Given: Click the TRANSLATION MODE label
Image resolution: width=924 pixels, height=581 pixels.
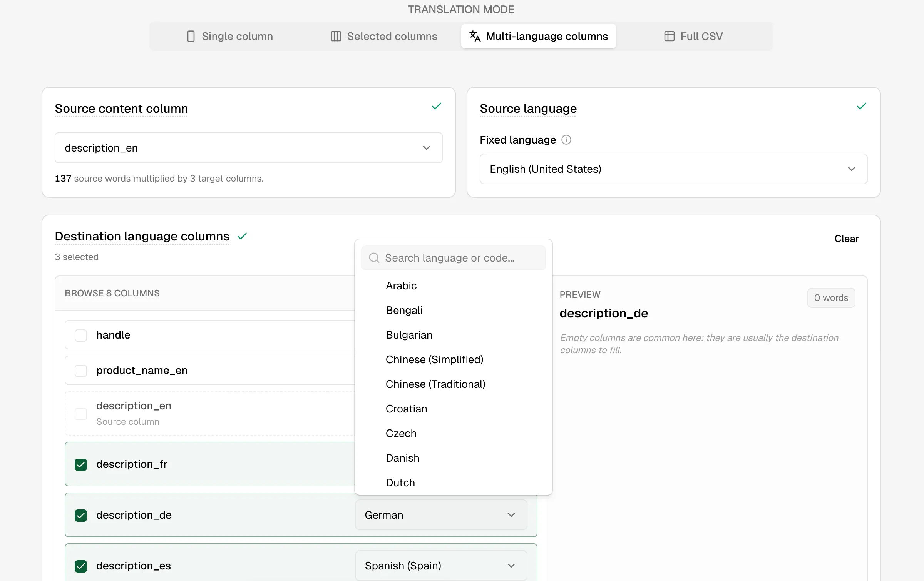Looking at the screenshot, I should (461, 9).
